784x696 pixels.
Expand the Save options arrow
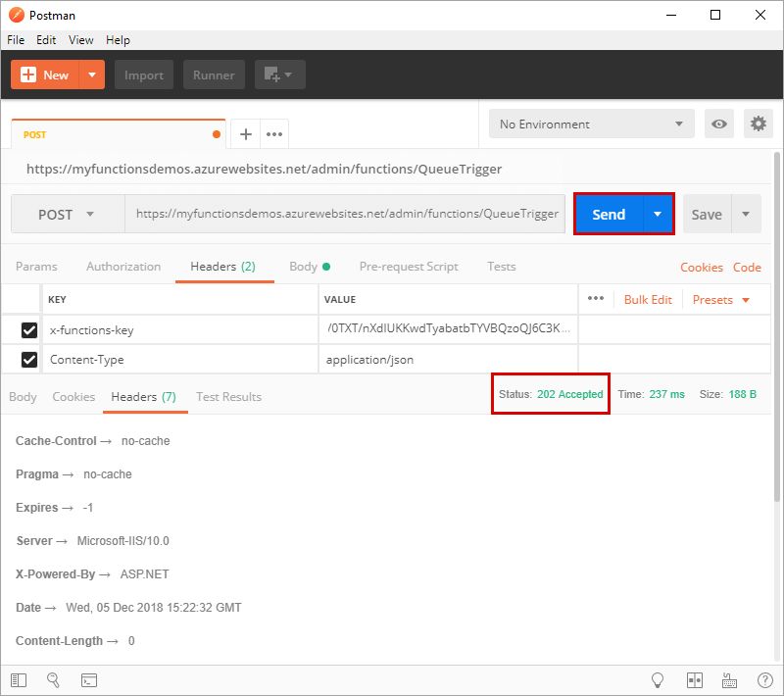(x=746, y=214)
